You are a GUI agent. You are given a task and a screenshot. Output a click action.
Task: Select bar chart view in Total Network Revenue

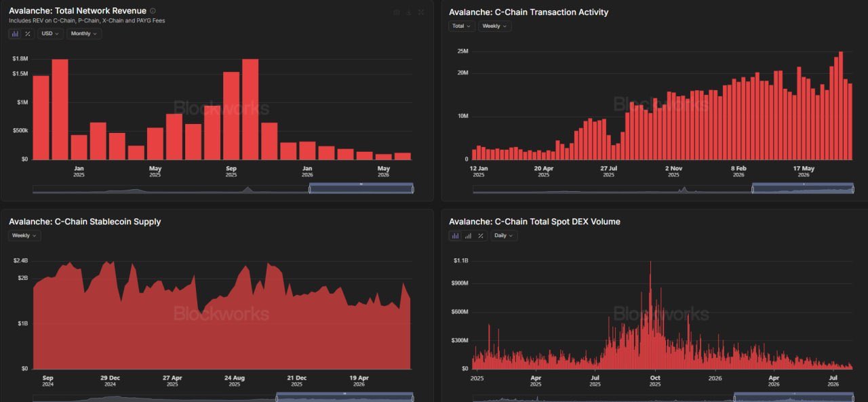(x=15, y=33)
